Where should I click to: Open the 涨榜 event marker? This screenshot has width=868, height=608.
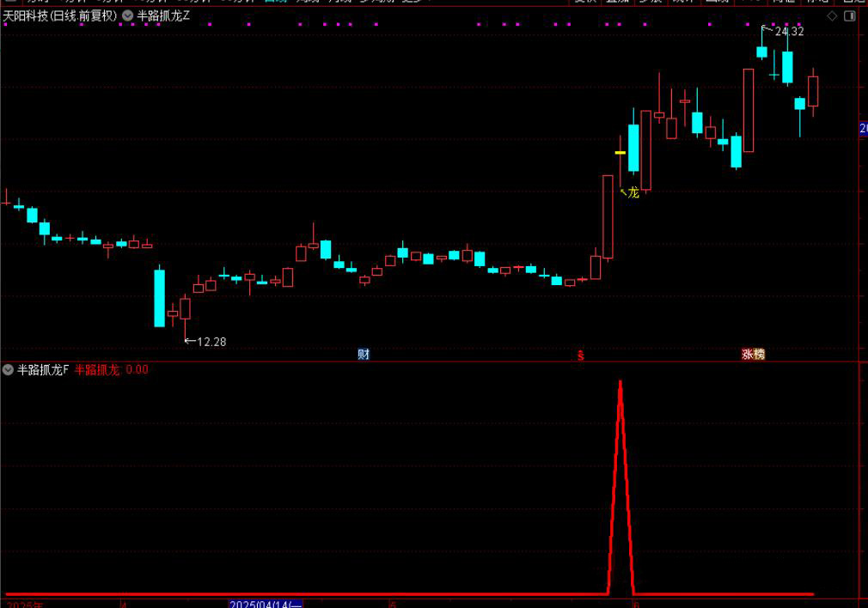[753, 354]
